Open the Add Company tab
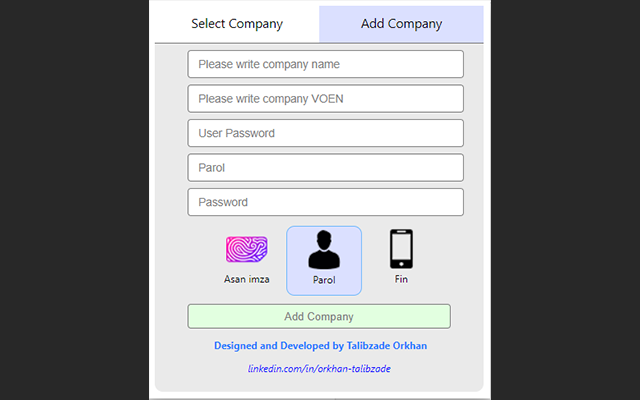Viewport: 640px width, 400px height. [x=401, y=24]
